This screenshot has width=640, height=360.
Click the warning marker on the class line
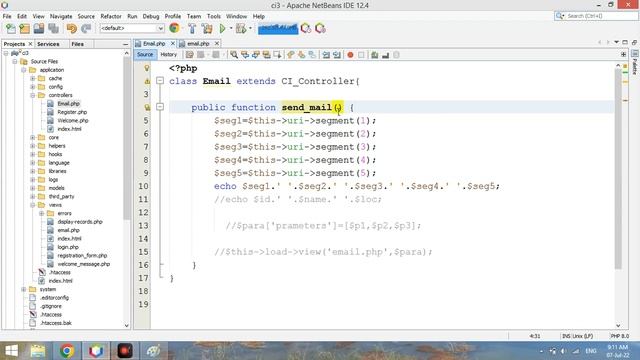pyautogui.click(x=147, y=81)
